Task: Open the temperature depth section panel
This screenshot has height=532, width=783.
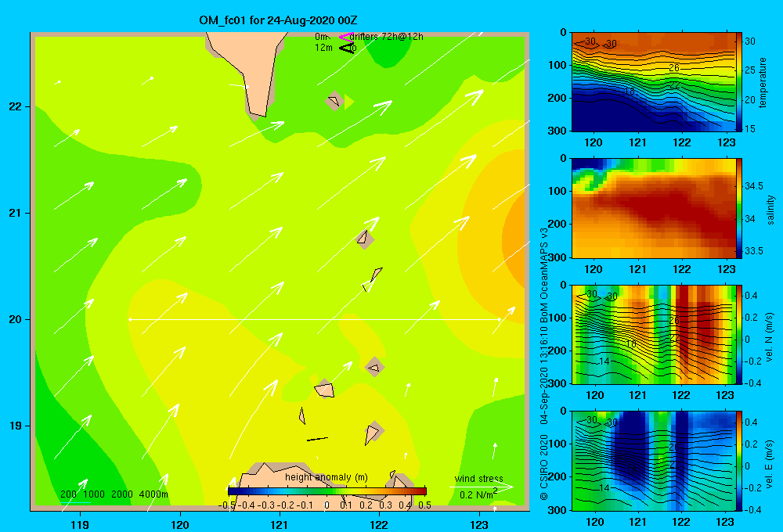Action: [653, 82]
